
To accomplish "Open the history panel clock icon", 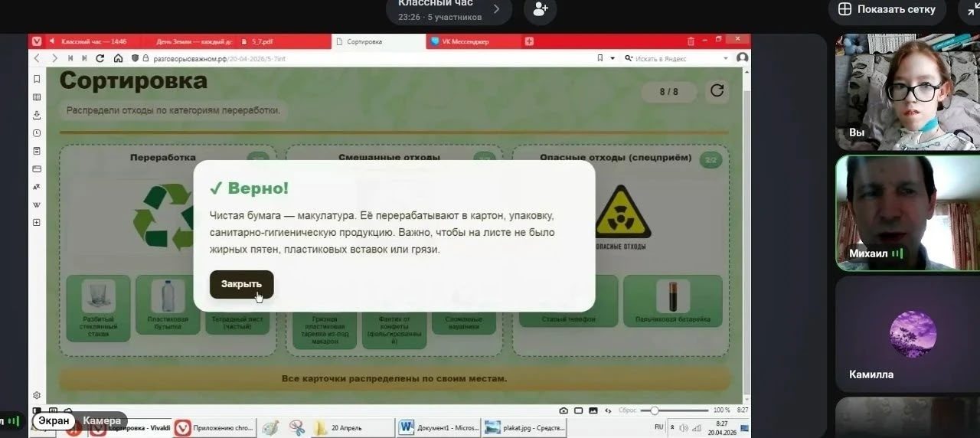I will click(x=36, y=133).
